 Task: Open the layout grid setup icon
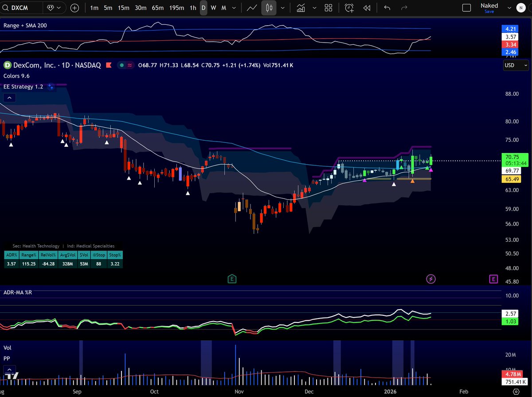coord(329,8)
